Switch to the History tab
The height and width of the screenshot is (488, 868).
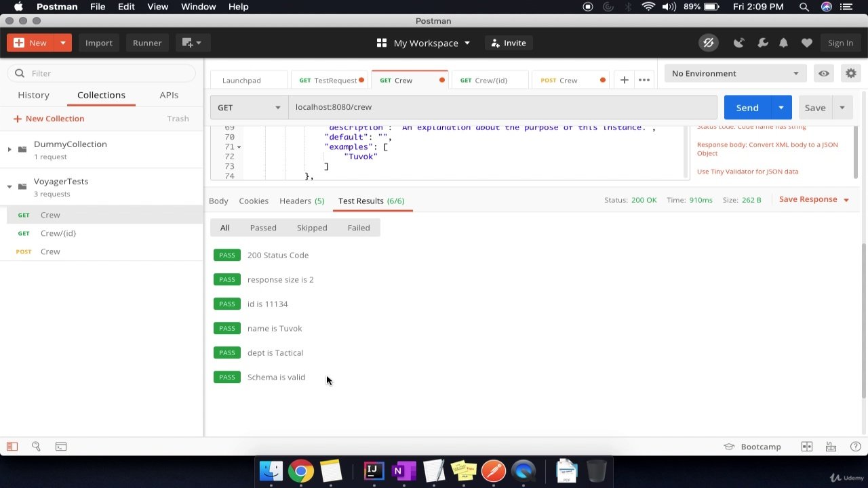pyautogui.click(x=33, y=95)
